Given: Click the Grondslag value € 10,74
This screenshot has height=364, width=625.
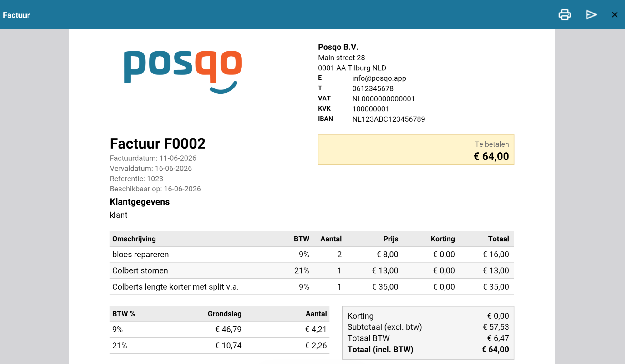Looking at the screenshot, I should coord(228,346).
